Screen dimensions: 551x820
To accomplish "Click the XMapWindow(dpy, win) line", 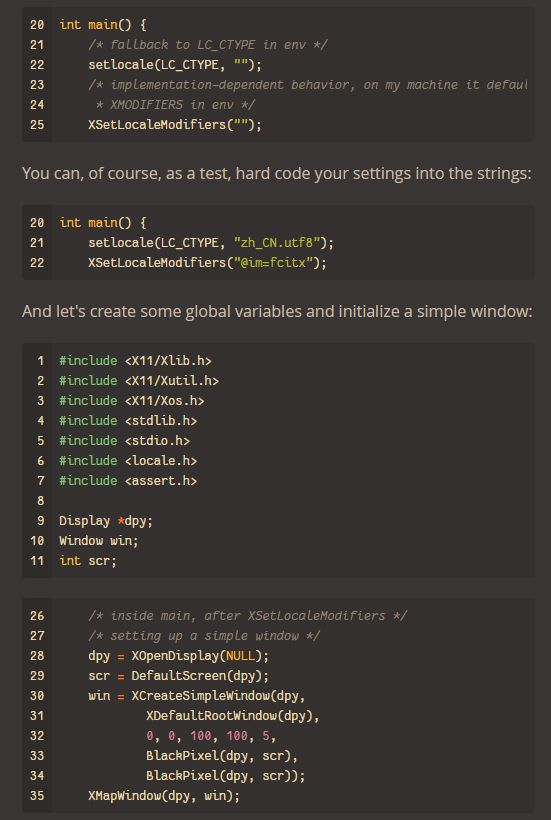I will click(x=164, y=795).
